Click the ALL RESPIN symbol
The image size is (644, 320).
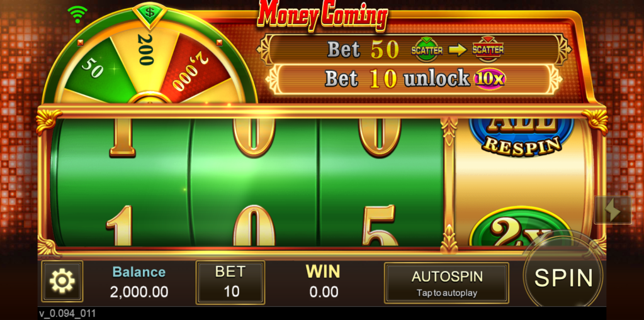click(x=521, y=137)
